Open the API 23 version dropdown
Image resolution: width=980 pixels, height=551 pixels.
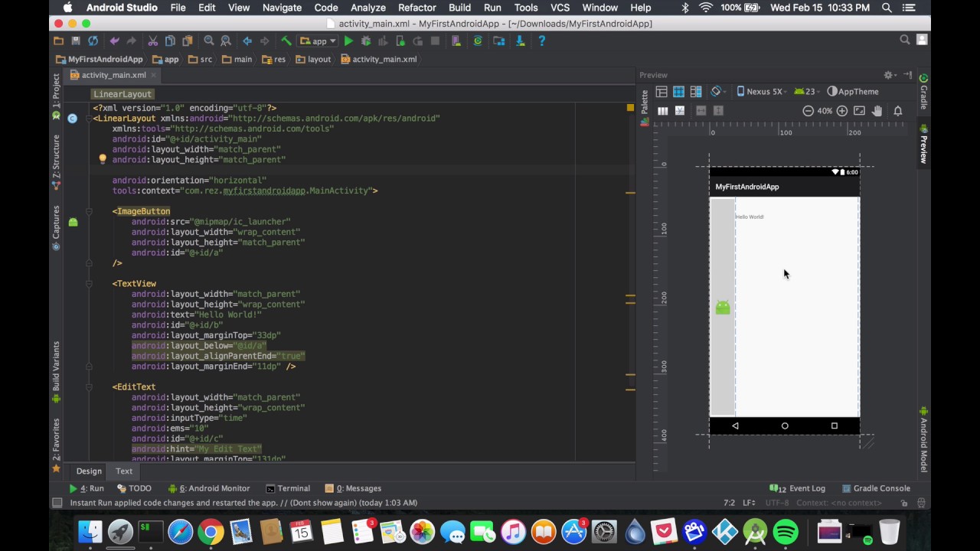805,92
